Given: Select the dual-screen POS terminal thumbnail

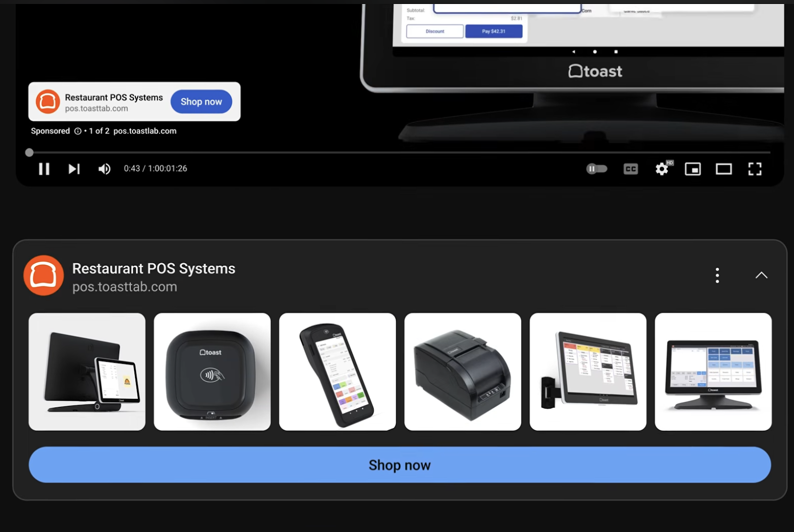Looking at the screenshot, I should (x=87, y=372).
